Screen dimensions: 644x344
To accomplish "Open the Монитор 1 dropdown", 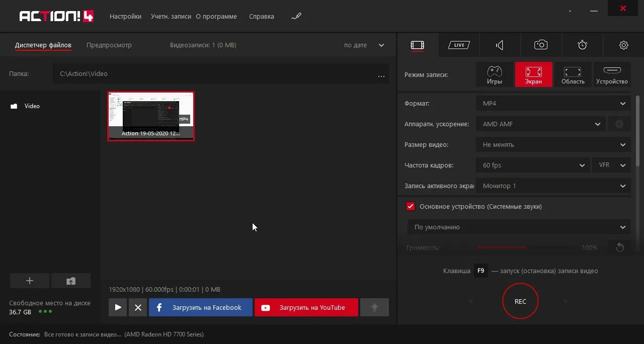I will pyautogui.click(x=553, y=186).
